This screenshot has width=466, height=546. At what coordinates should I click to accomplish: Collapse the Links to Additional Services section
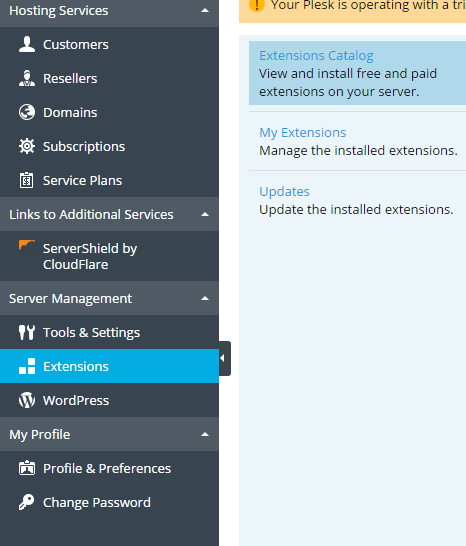(x=205, y=214)
